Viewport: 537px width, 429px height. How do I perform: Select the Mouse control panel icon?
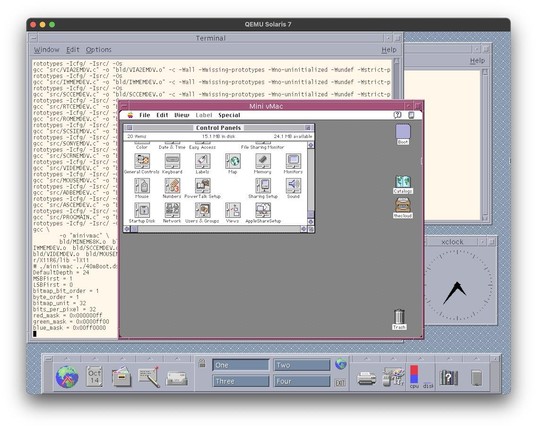click(142, 186)
